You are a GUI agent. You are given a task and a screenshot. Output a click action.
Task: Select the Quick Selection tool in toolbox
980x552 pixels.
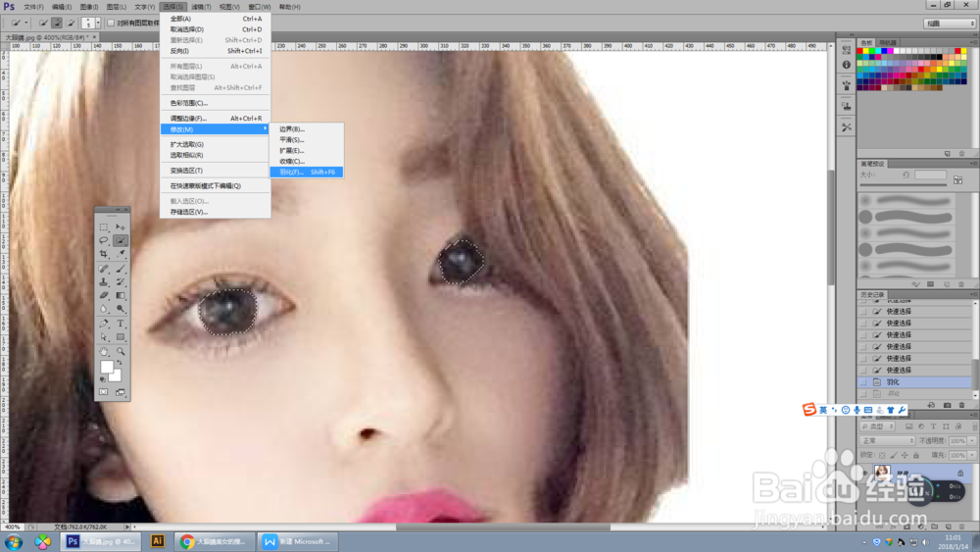click(x=121, y=240)
